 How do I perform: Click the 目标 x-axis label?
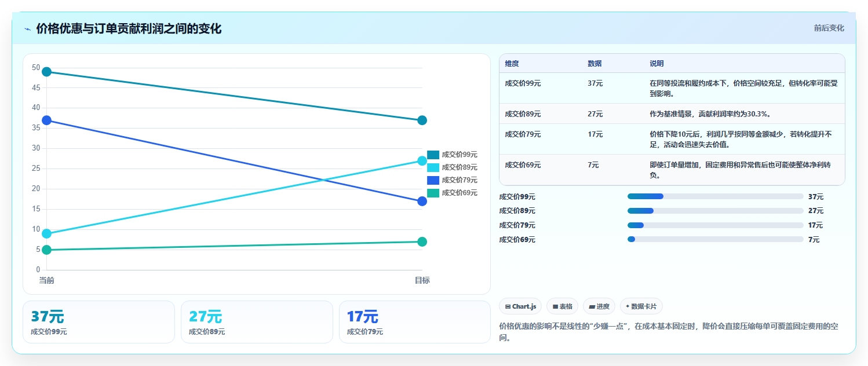click(x=422, y=280)
